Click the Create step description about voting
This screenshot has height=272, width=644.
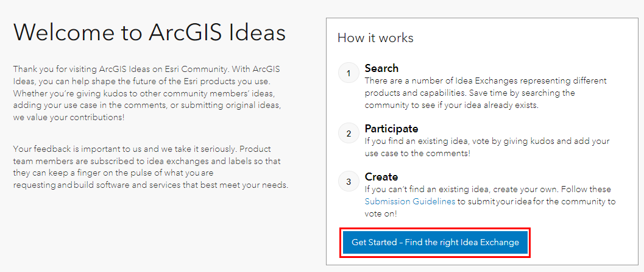[490, 201]
